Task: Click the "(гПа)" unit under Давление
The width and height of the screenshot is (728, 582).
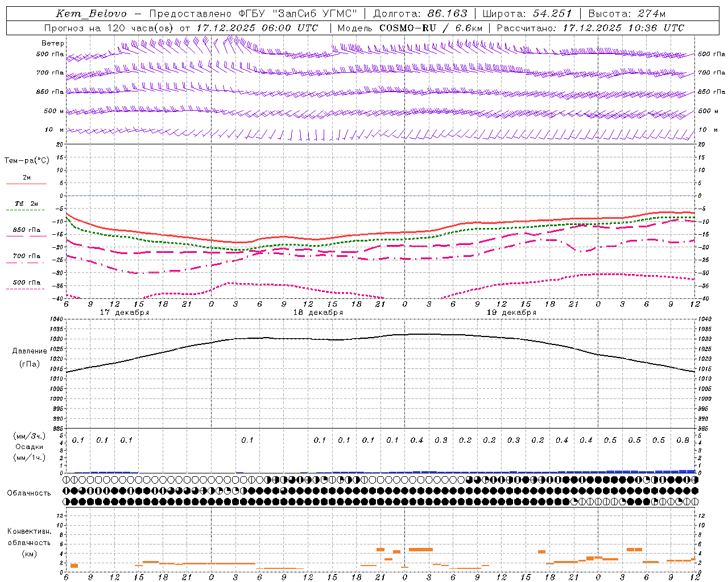Action: click(x=30, y=364)
